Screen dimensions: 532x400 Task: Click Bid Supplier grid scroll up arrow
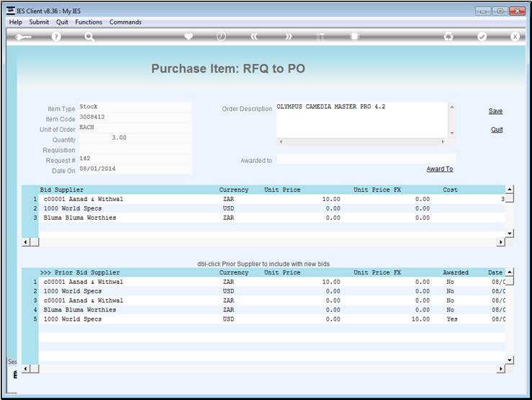(x=510, y=190)
